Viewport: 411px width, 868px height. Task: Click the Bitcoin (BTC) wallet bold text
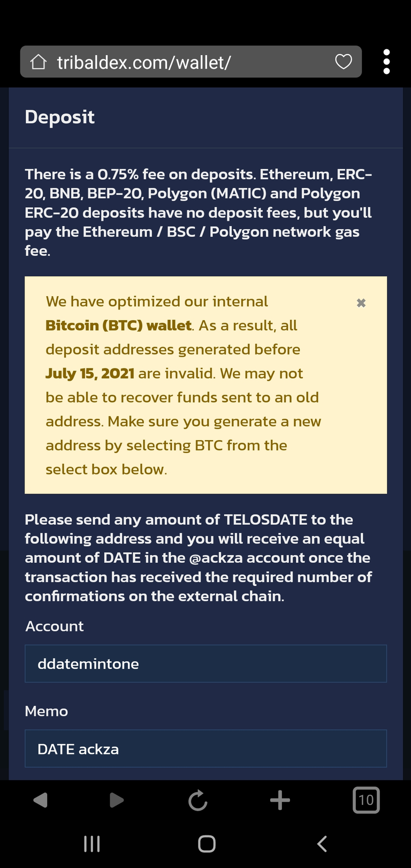pos(118,326)
